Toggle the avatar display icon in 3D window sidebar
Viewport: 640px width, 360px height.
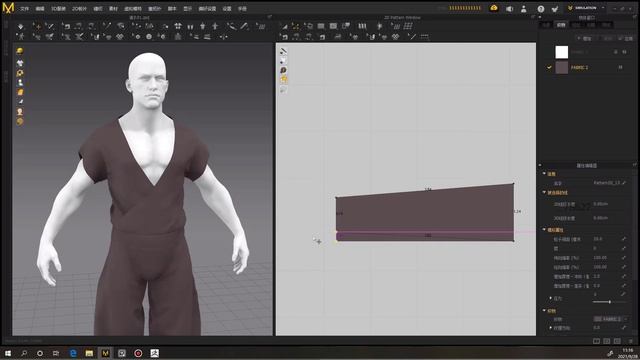[x=20, y=82]
